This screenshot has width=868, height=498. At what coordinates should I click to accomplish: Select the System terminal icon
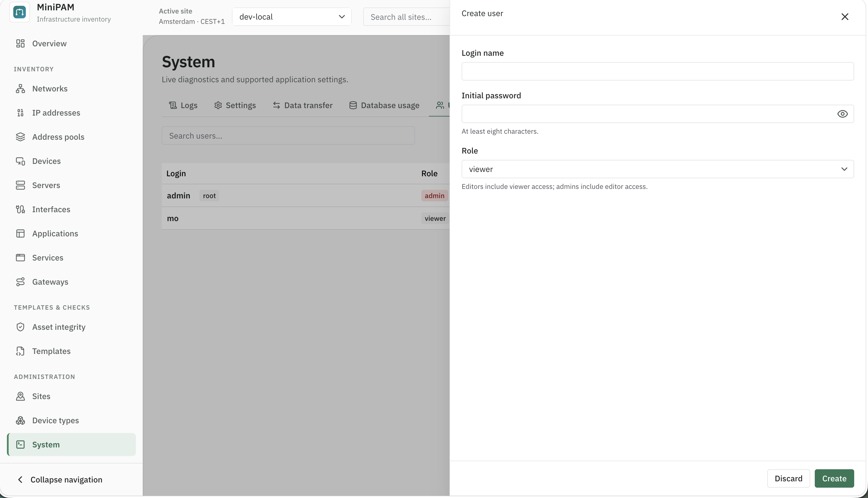tap(20, 445)
